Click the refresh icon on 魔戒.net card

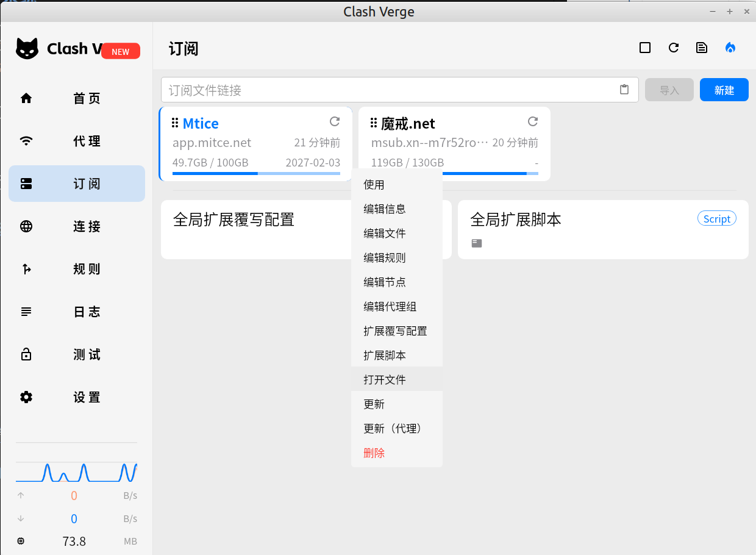533,121
